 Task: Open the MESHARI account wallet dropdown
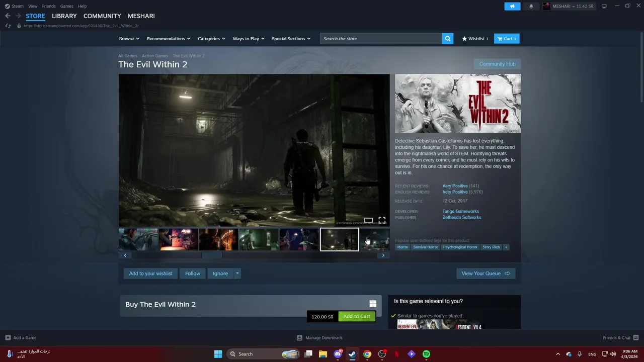pos(573,6)
